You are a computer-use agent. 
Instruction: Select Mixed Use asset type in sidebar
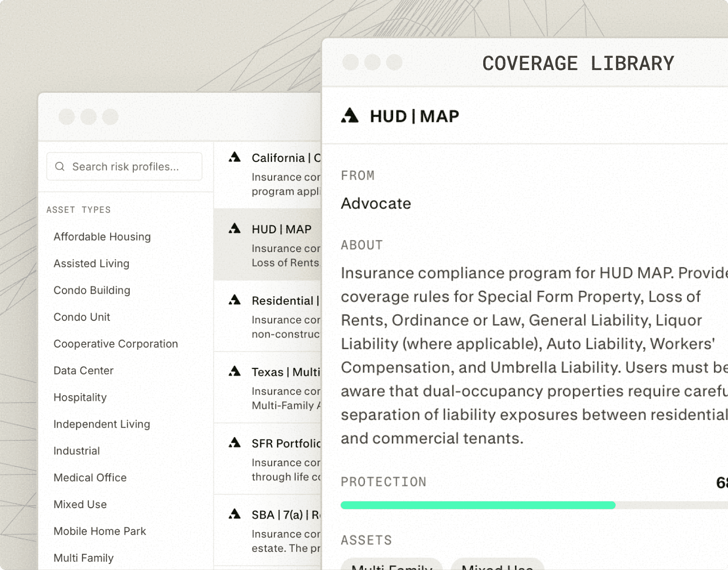pyautogui.click(x=80, y=504)
